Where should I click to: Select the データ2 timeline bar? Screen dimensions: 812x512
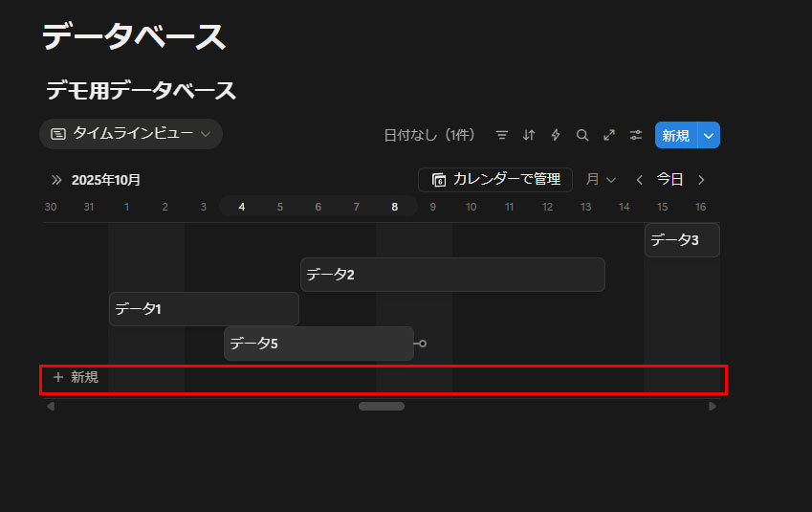tap(451, 275)
